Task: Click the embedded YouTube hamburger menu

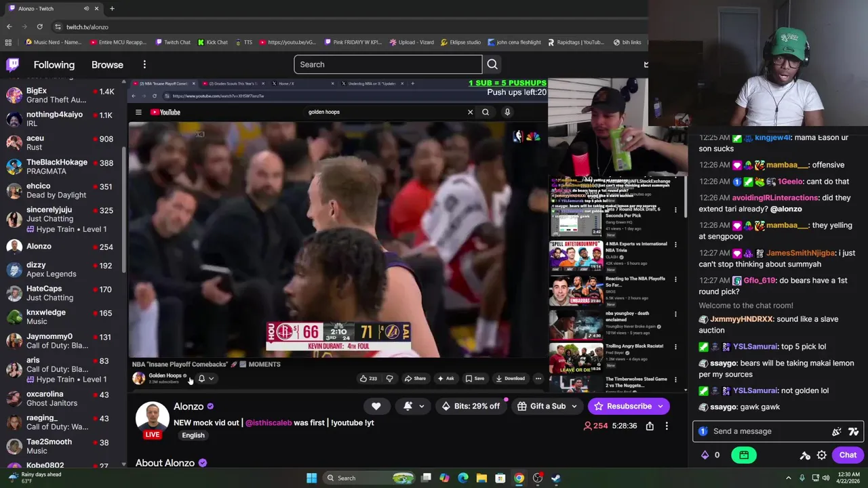Action: [x=138, y=112]
